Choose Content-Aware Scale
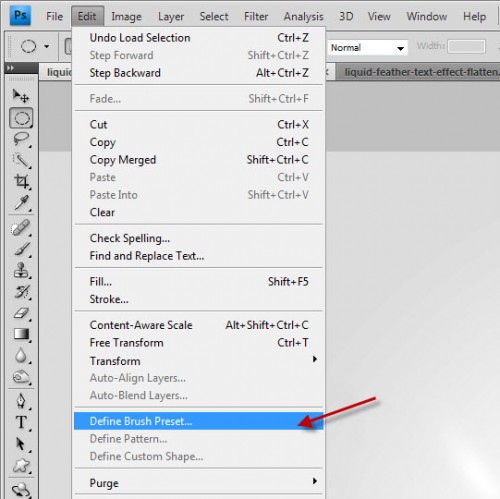The width and height of the screenshot is (500, 499). pyautogui.click(x=198, y=325)
